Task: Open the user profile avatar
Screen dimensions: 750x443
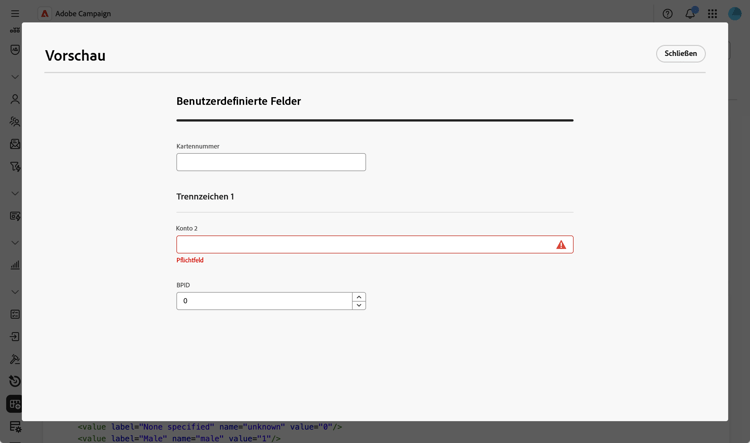Action: 734,13
